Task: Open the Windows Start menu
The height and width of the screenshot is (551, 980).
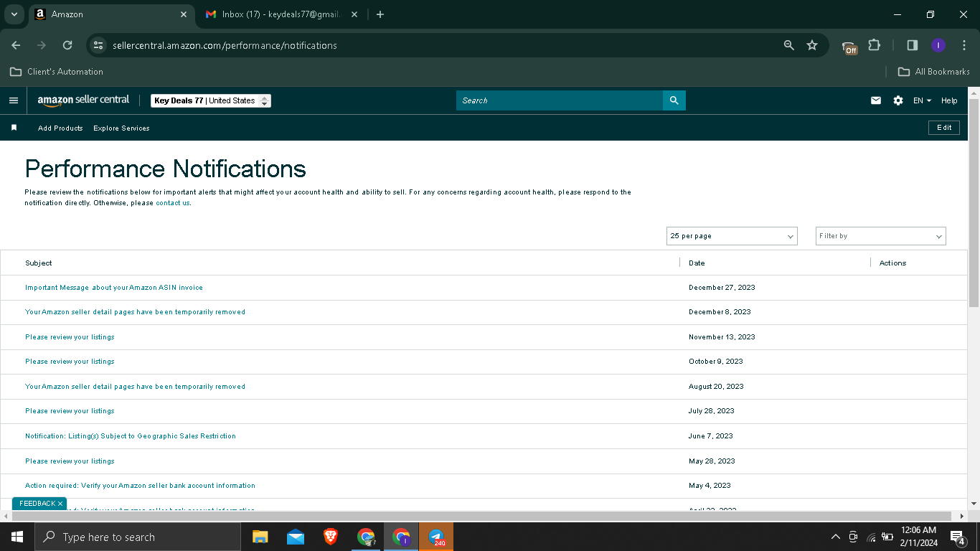Action: click(17, 537)
